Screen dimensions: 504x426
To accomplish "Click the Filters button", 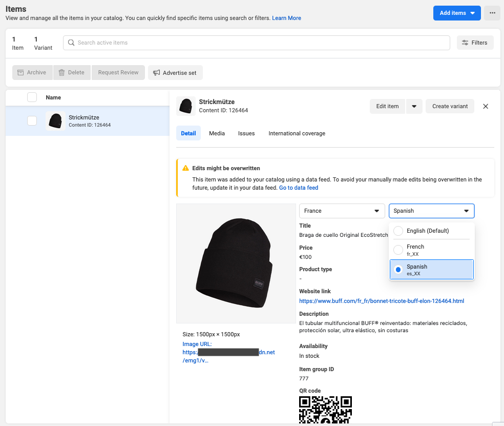I will pos(475,43).
